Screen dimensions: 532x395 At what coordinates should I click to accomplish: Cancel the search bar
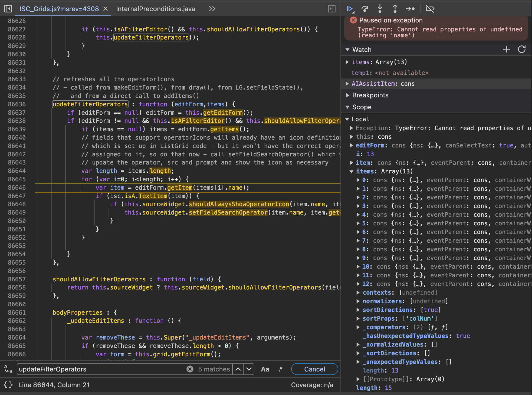coord(314,369)
